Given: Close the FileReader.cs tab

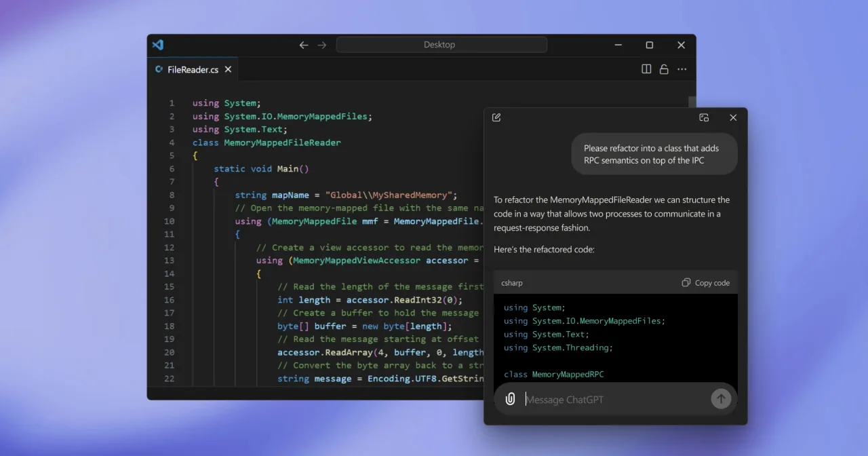Looking at the screenshot, I should [228, 69].
